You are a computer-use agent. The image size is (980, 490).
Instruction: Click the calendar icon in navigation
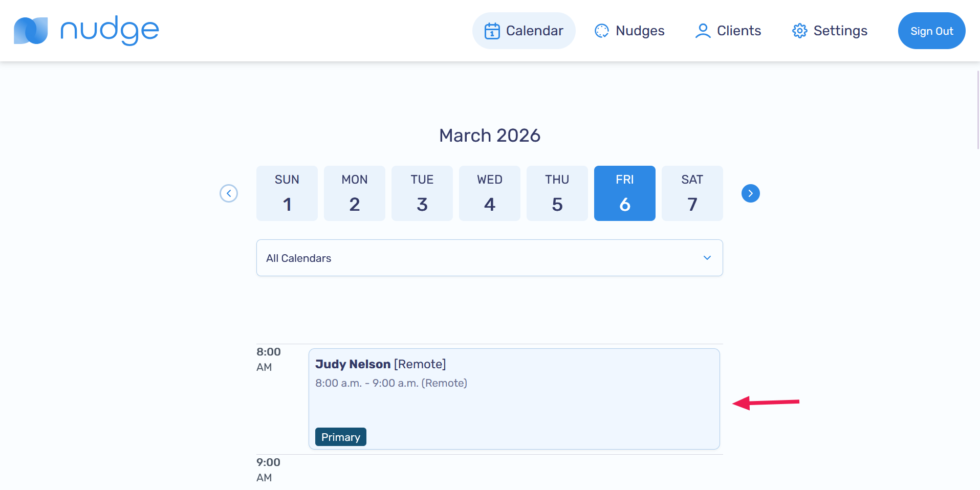492,31
